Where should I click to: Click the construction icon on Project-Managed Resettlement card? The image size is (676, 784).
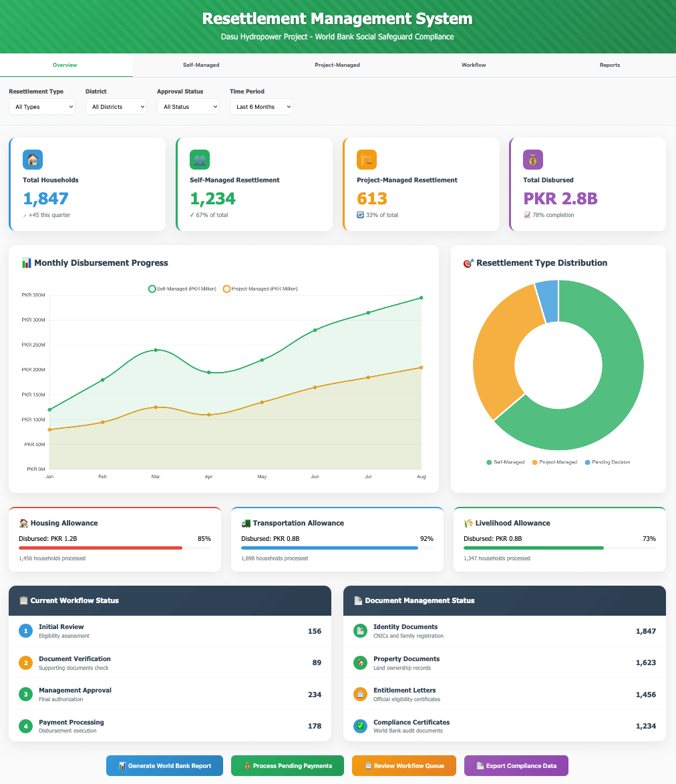(367, 160)
